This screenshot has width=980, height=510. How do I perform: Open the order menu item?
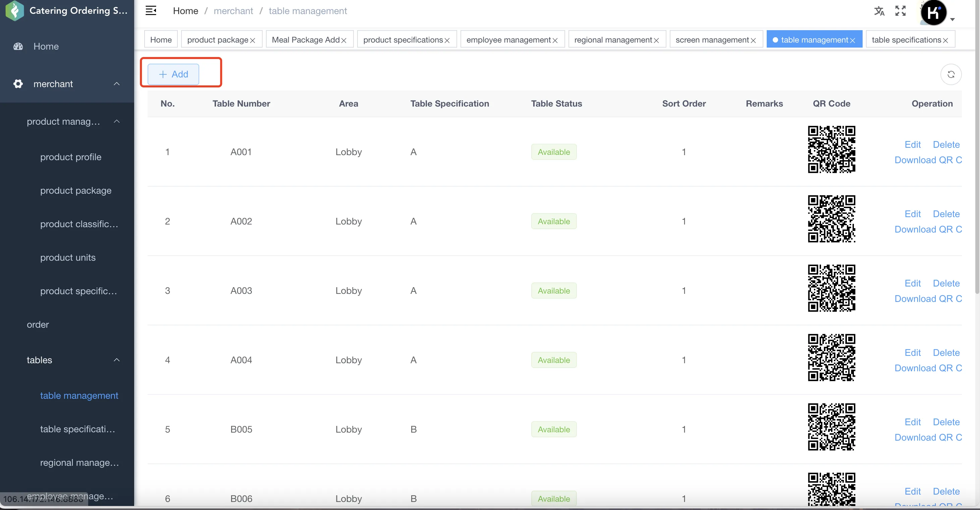click(x=38, y=325)
